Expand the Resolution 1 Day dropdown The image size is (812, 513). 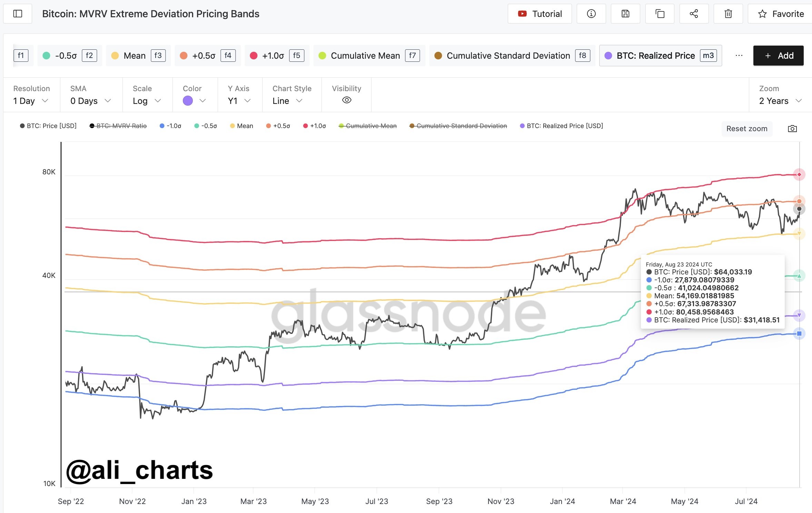tap(30, 101)
